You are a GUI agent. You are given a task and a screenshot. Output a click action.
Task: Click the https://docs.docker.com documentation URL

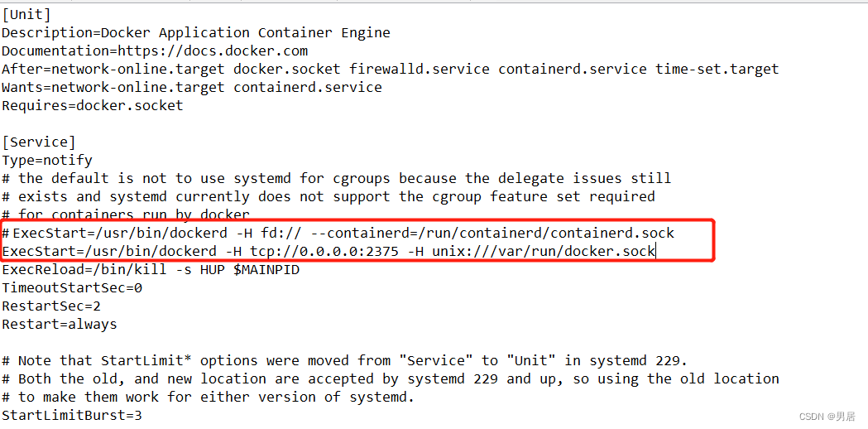point(212,51)
